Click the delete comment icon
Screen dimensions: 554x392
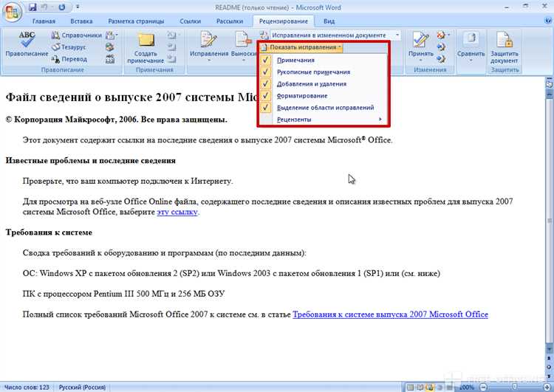coord(172,35)
